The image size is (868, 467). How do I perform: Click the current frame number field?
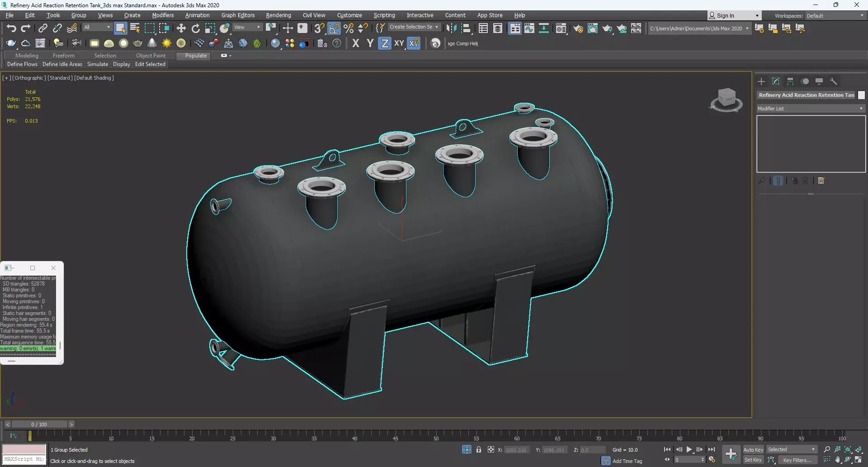point(687,460)
